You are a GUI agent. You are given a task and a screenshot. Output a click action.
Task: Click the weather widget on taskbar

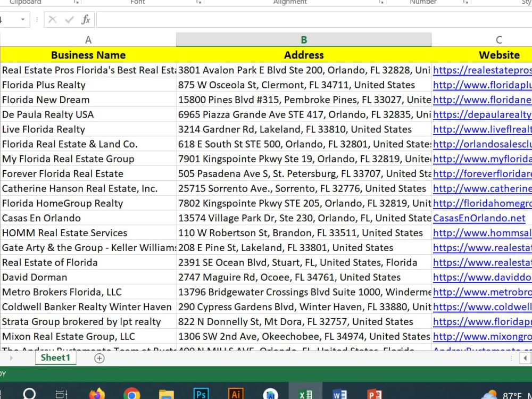tap(505, 394)
